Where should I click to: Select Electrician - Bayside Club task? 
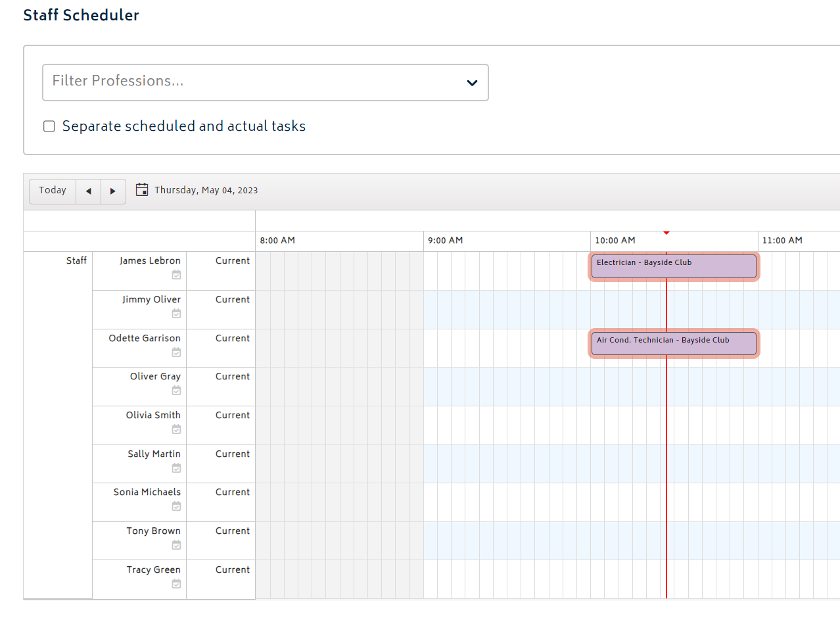(674, 266)
